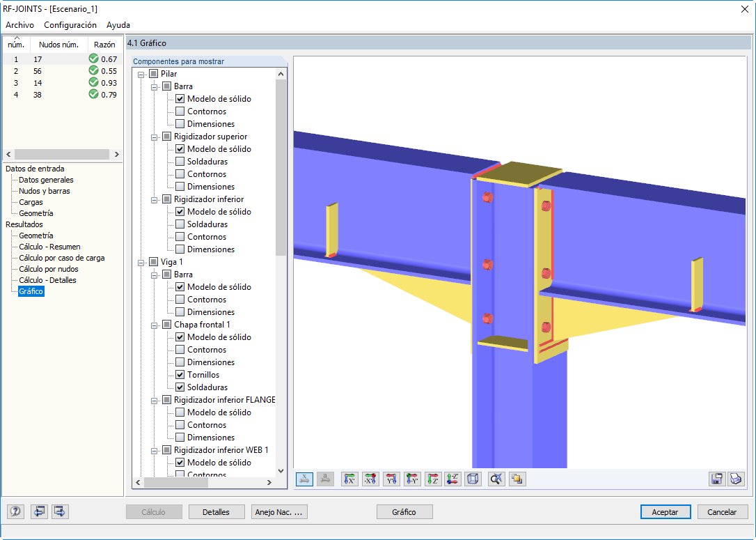The height and width of the screenshot is (540, 756).
Task: Select Nudos y barras in navigator
Action: coord(45,191)
